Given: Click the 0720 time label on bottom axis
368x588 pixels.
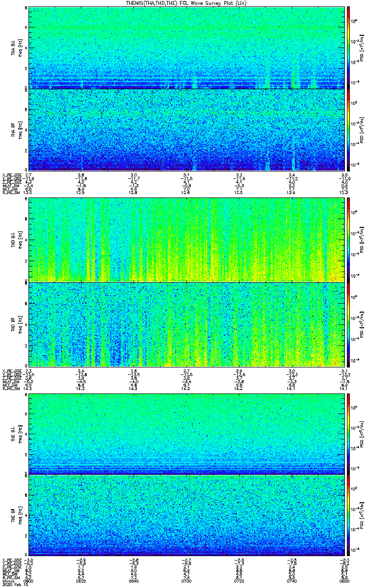Looking at the screenshot, I should 238,581.
